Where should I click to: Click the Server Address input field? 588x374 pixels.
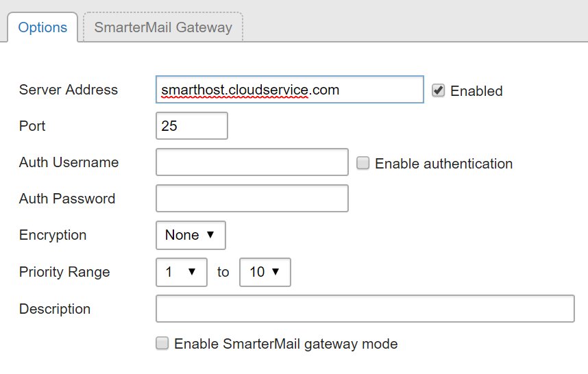[289, 89]
